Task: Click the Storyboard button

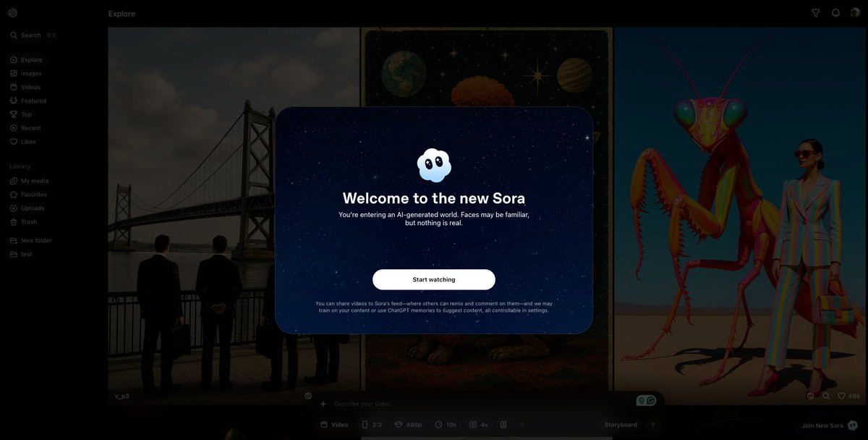Action: [x=621, y=425]
